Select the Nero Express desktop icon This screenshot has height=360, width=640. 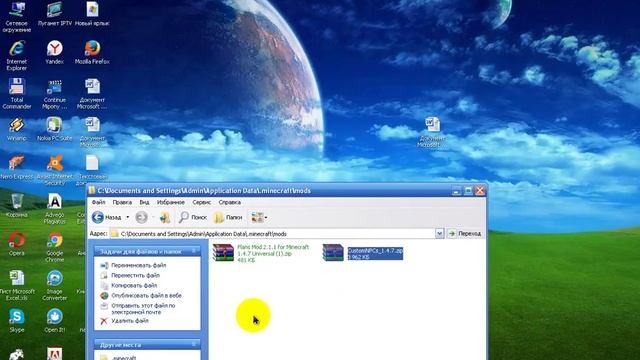(17, 167)
